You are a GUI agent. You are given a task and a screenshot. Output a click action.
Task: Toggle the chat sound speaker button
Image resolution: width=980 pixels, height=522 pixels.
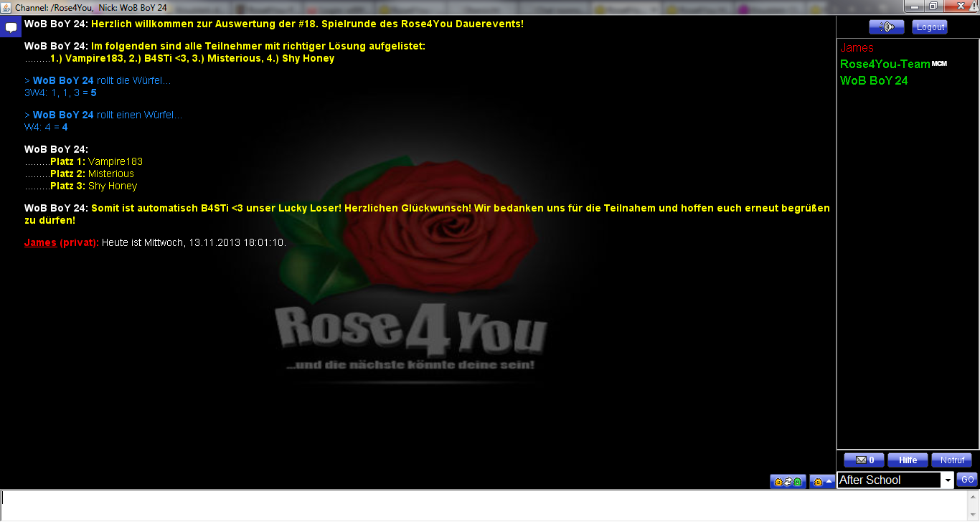[886, 27]
